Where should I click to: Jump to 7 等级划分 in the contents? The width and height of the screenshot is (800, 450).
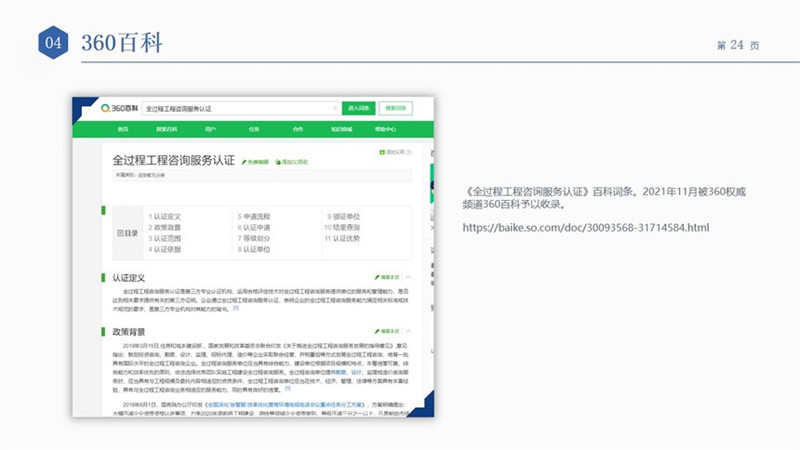[254, 238]
